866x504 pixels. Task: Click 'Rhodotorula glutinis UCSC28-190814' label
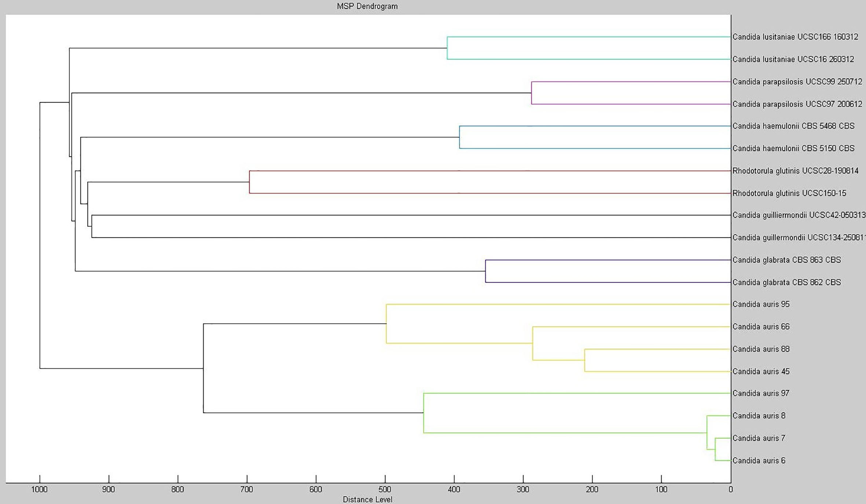tap(795, 171)
